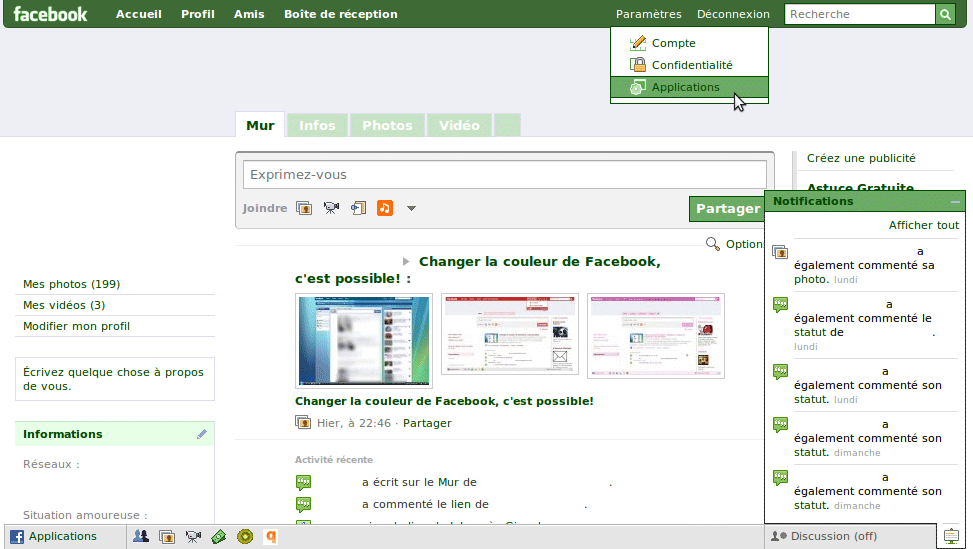Click the Options link above the feed

coord(745,244)
